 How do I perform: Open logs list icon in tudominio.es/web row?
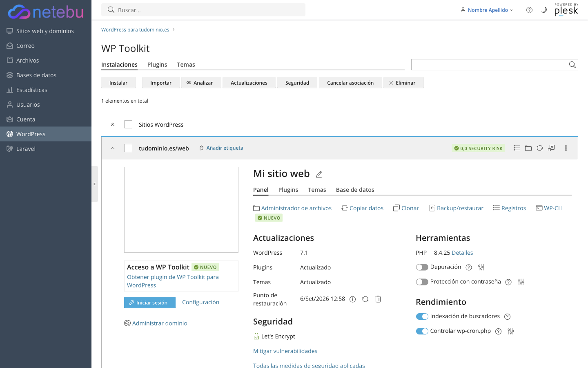[517, 148]
